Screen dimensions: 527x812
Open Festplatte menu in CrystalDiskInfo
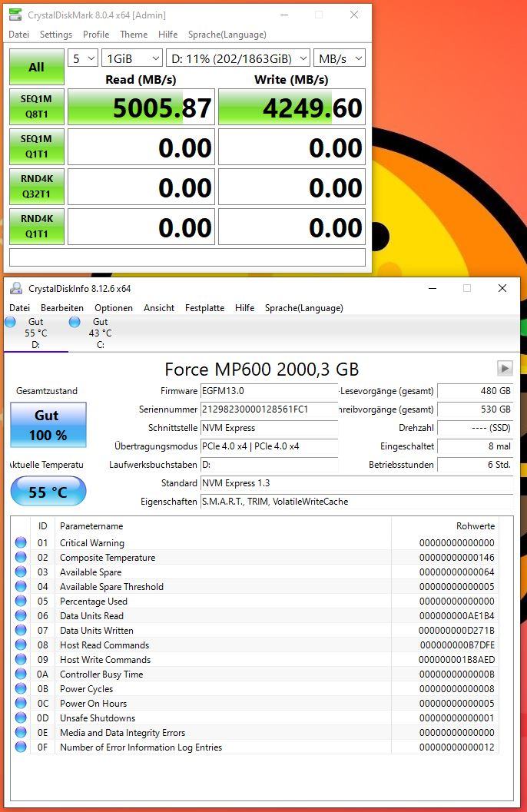[204, 307]
